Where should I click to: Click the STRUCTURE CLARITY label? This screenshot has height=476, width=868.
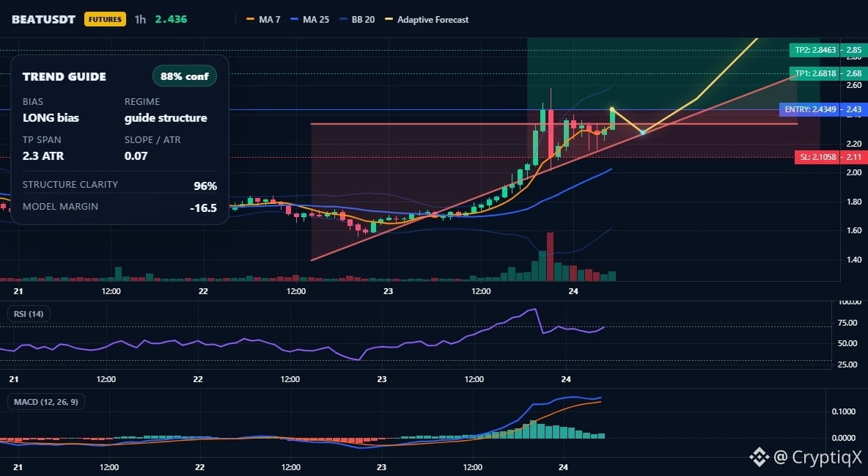pos(70,185)
